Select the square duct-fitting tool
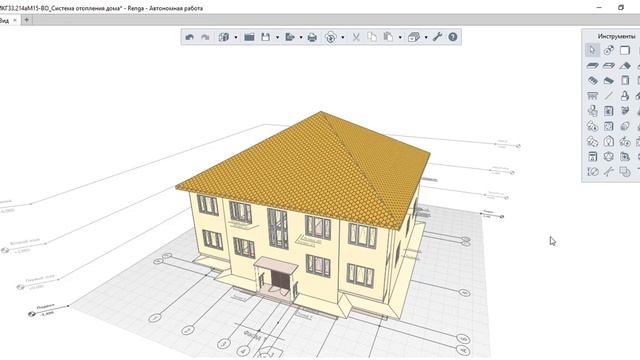Screen dimensions: 640x360 point(609,126)
